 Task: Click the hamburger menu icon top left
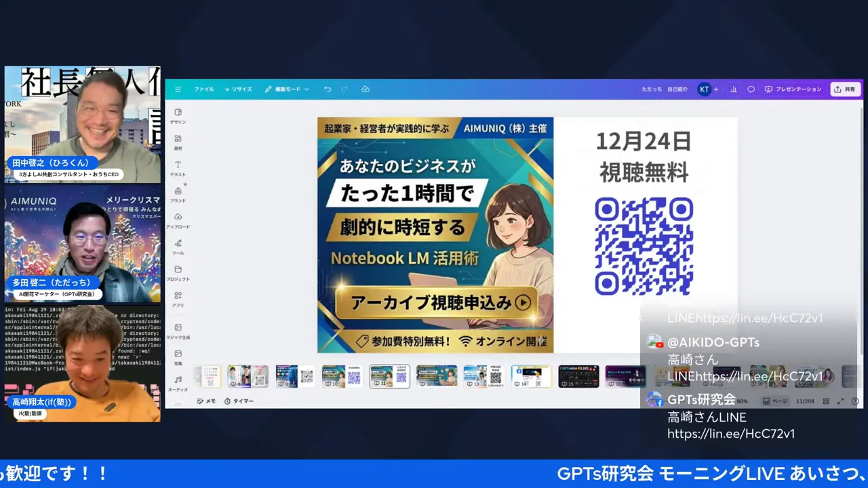[x=178, y=89]
